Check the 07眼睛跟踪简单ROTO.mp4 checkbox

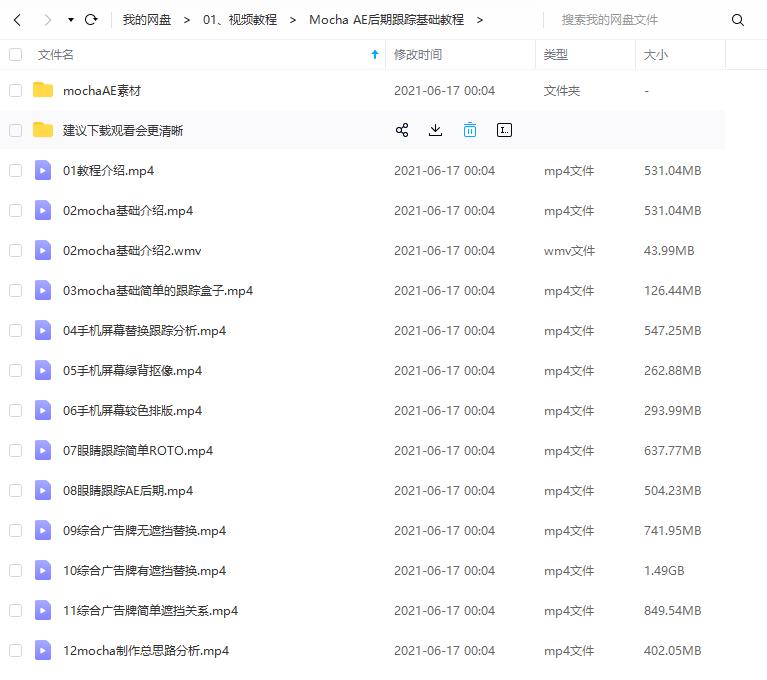pos(16,451)
